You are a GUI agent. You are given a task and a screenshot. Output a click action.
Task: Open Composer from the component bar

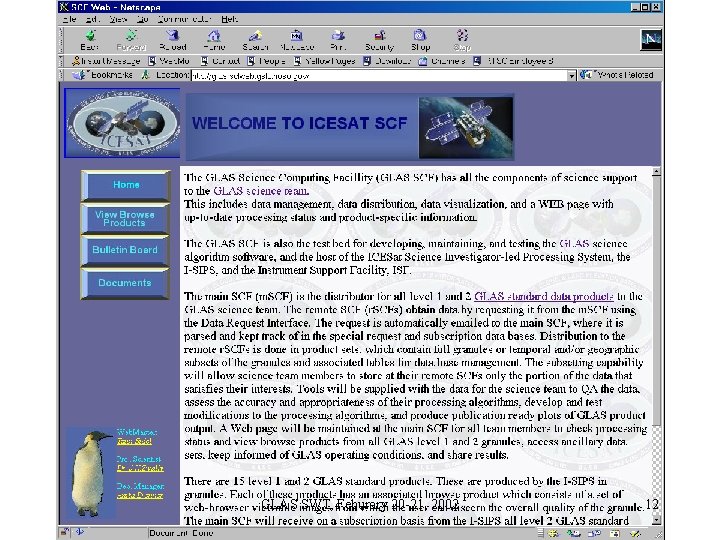pos(635,533)
